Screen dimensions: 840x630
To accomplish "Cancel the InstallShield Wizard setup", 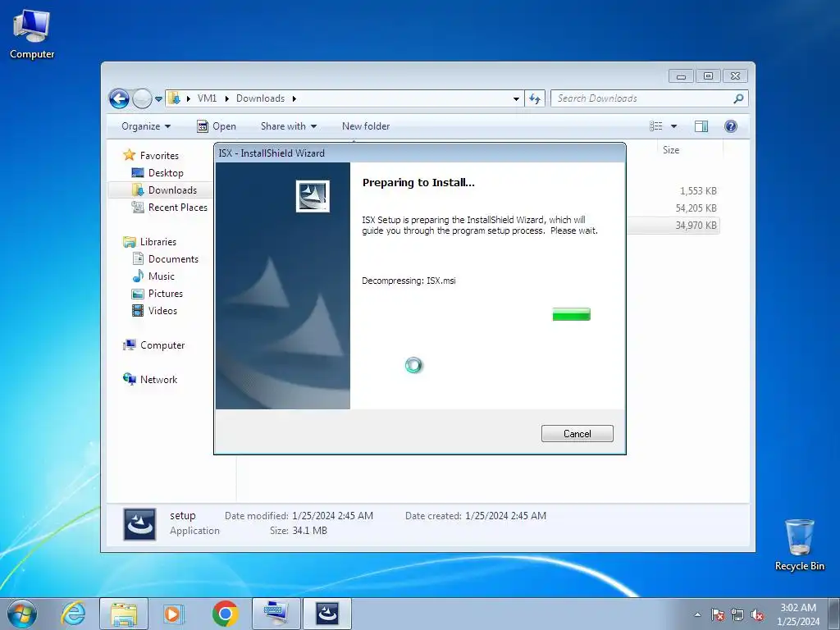I will [577, 433].
